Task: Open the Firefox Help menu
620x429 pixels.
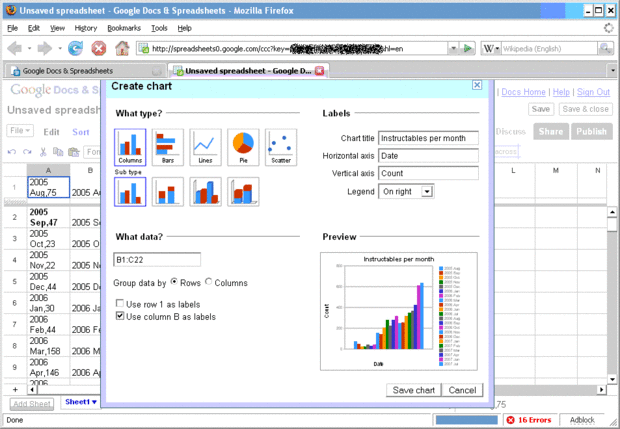Action: 184,28
